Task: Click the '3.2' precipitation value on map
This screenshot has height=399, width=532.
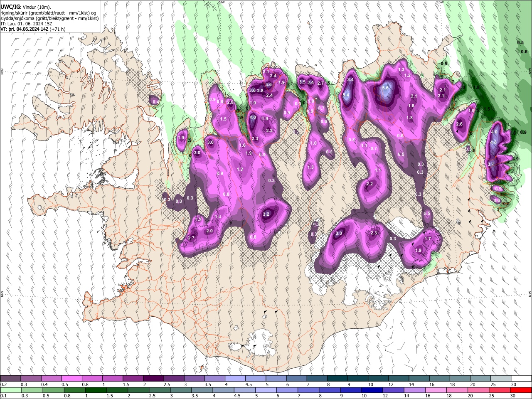Action: tap(267, 214)
